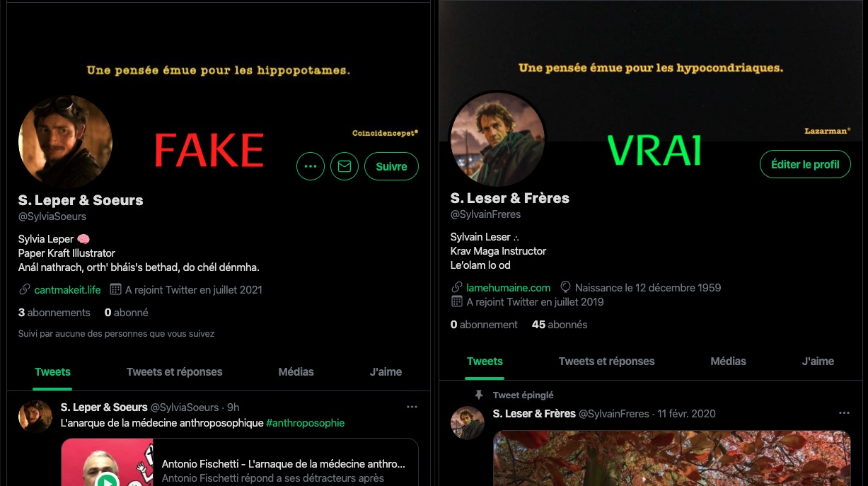The image size is (868, 486).
Task: Click the Éditer le profil button
Action: tap(805, 164)
